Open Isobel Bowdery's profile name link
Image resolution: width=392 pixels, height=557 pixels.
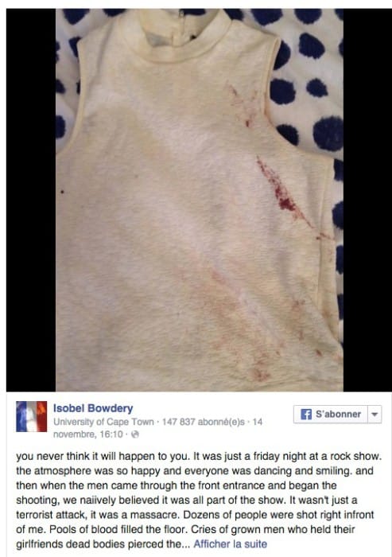click(93, 408)
